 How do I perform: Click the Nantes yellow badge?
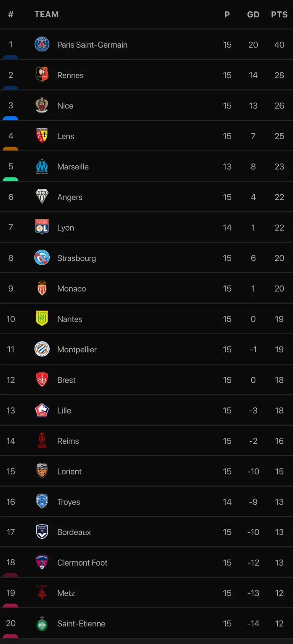point(42,319)
